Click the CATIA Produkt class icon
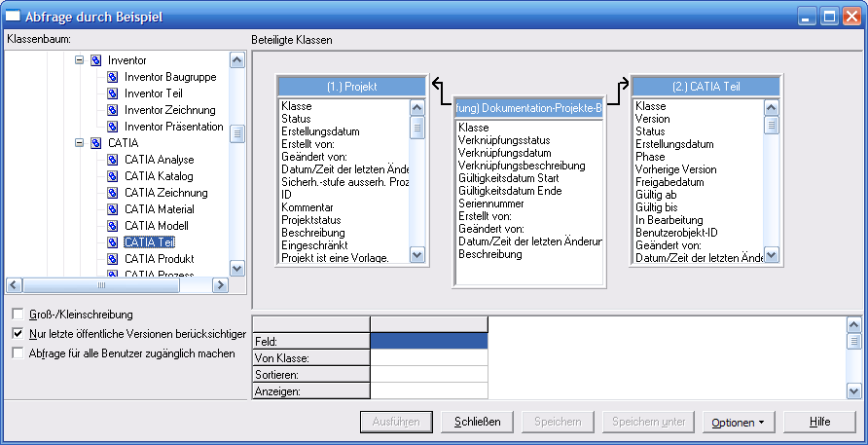The image size is (868, 445). (112, 259)
